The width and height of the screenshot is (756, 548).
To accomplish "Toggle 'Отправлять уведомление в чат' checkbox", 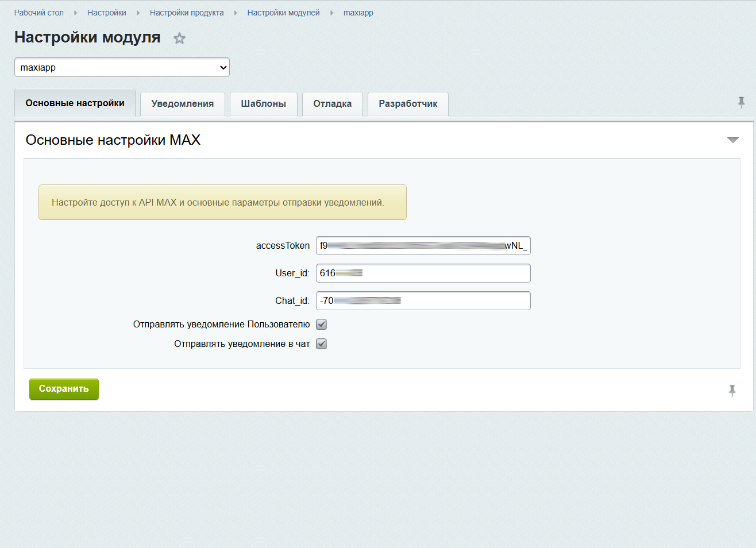I will pyautogui.click(x=322, y=344).
